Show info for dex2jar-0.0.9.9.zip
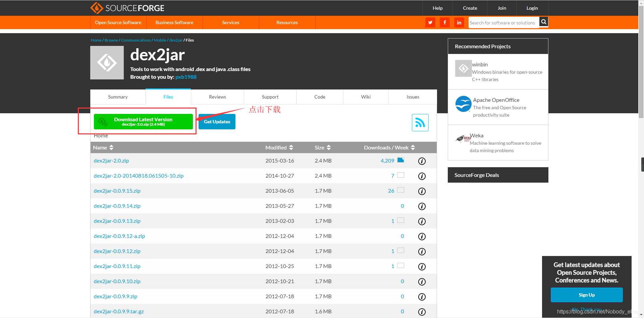This screenshot has height=318, width=644. click(422, 297)
